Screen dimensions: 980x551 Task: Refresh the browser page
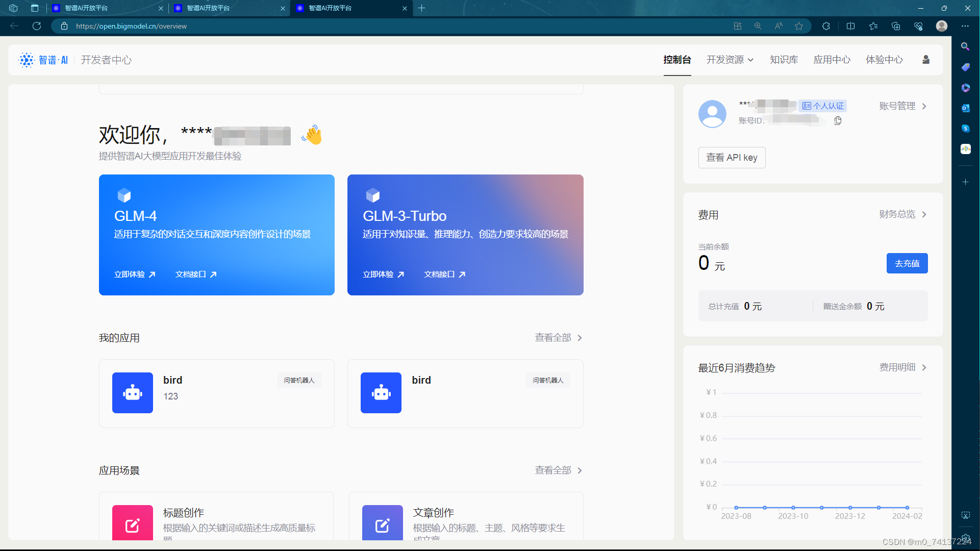point(37,26)
